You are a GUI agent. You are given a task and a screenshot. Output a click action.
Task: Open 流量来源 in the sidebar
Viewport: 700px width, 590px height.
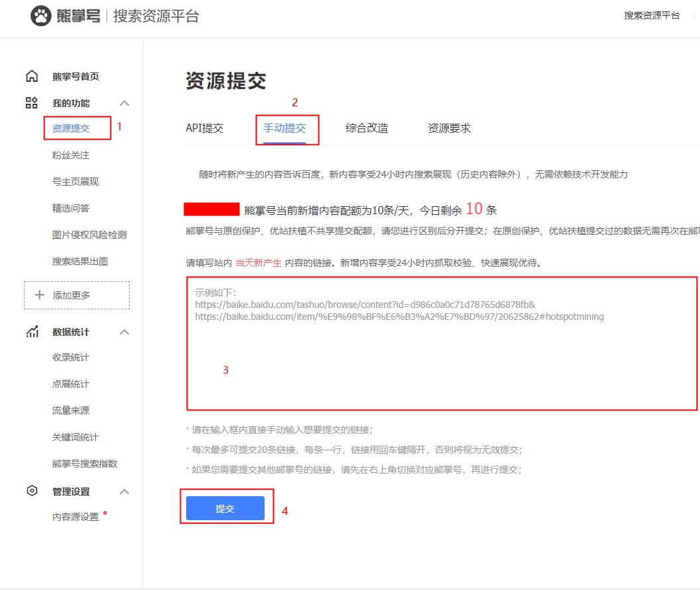[x=70, y=410]
